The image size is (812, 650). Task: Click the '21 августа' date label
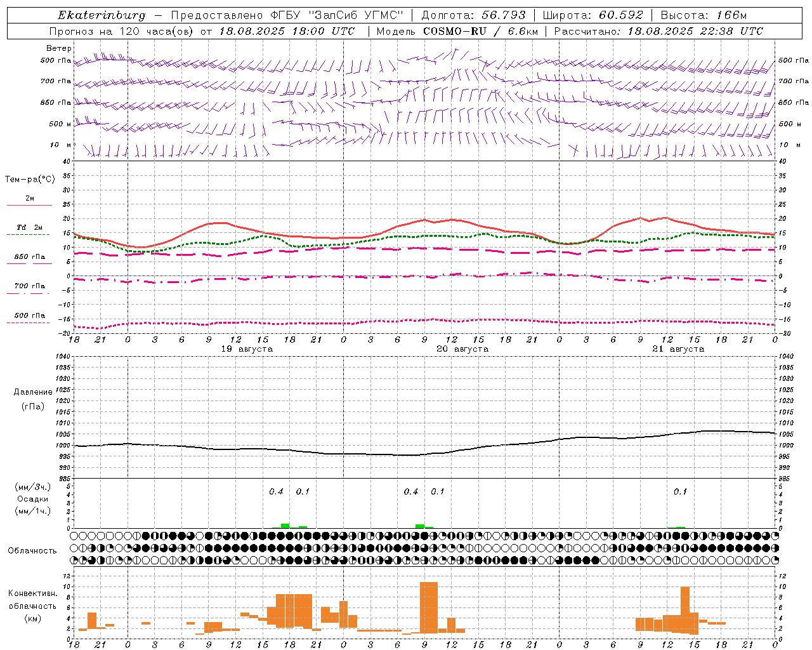tap(678, 349)
